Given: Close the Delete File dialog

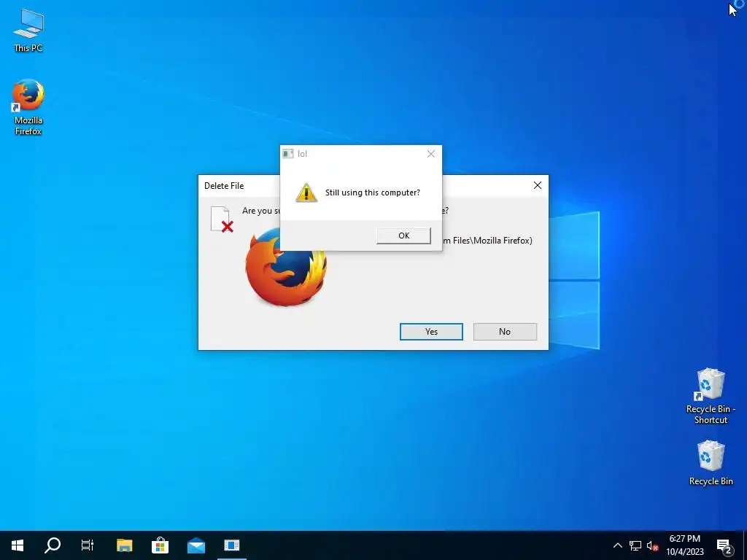Looking at the screenshot, I should pyautogui.click(x=538, y=185).
